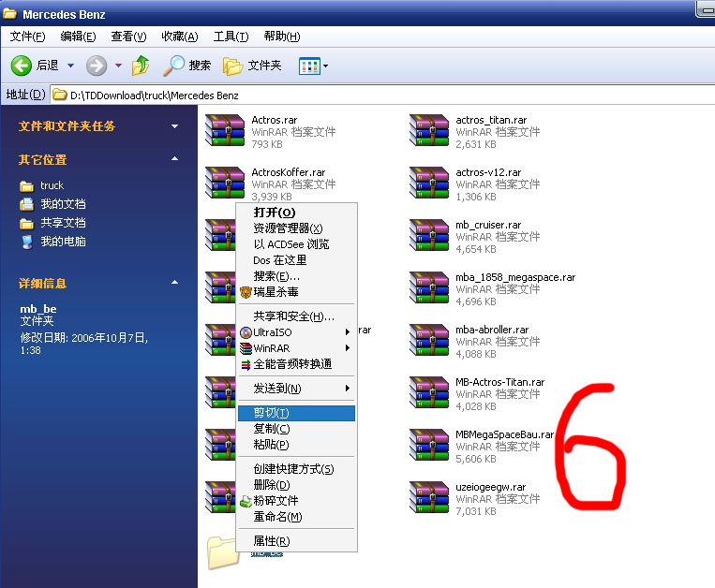This screenshot has width=715, height=588.
Task: Click the Views layout icon
Action: click(x=307, y=66)
